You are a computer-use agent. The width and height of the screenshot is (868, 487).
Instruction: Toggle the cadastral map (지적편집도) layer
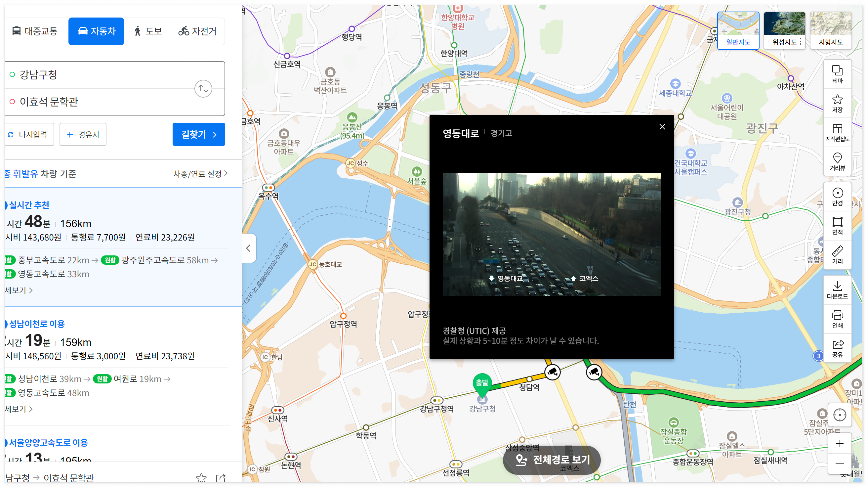(x=838, y=132)
